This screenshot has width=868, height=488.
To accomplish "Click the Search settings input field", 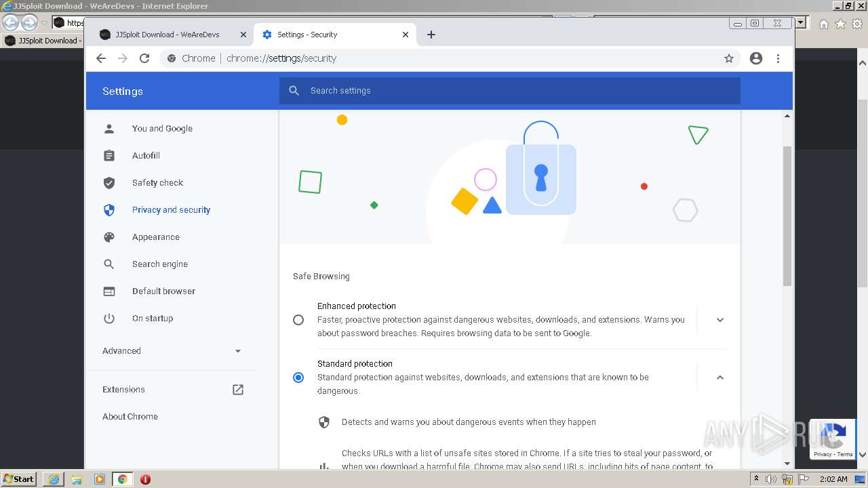I will [510, 91].
